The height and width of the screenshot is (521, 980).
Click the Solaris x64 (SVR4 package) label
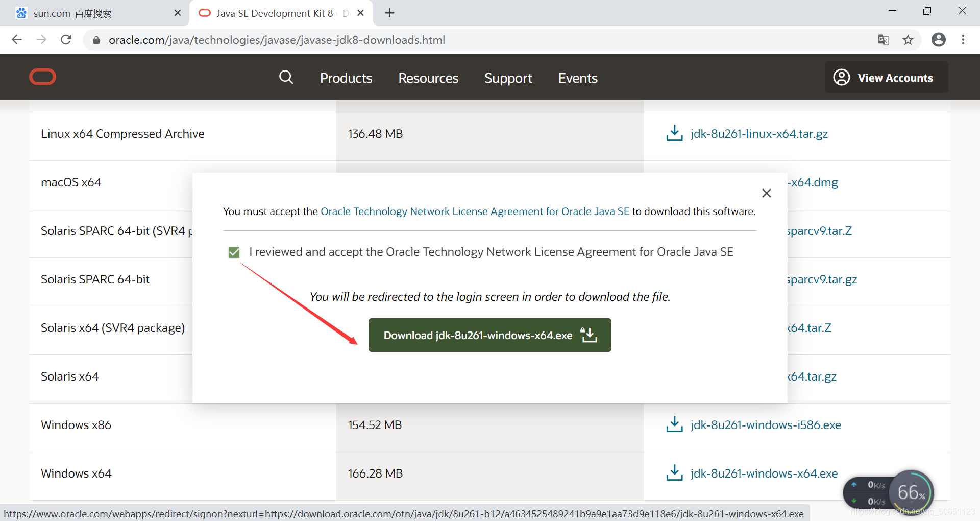[x=113, y=328]
